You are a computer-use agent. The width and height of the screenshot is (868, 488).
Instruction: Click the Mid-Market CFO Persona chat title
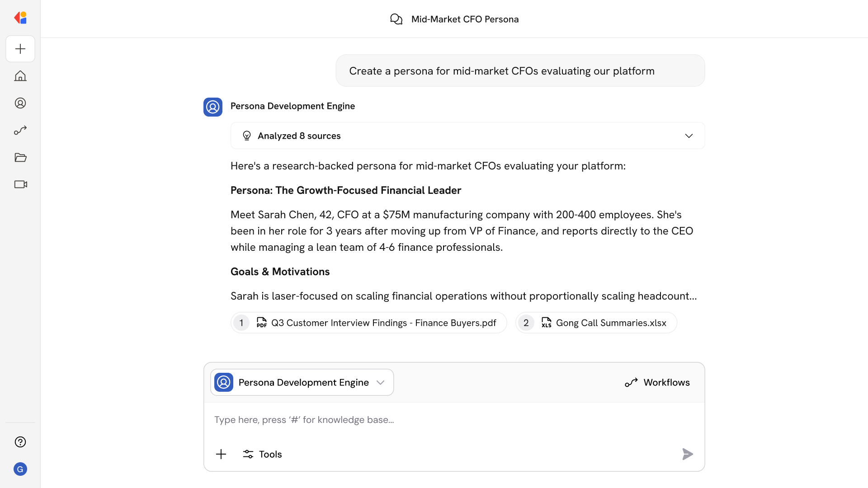point(465,19)
